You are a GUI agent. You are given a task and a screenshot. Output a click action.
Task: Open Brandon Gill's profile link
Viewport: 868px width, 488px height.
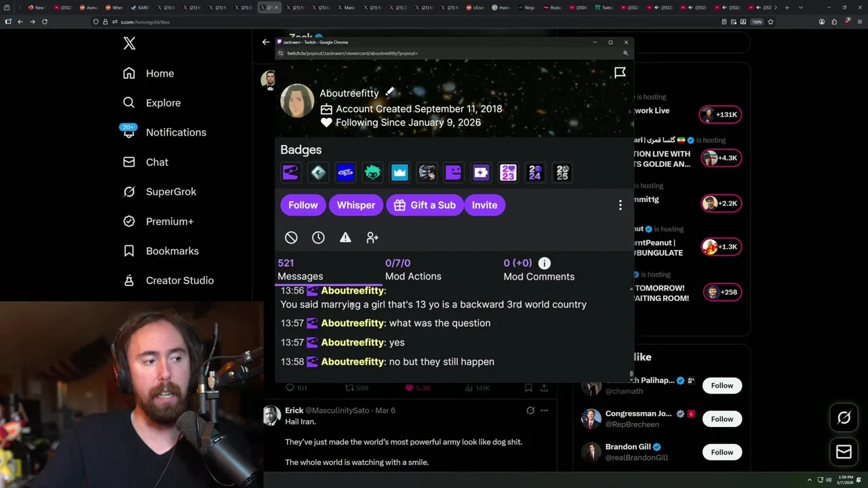[628, 447]
